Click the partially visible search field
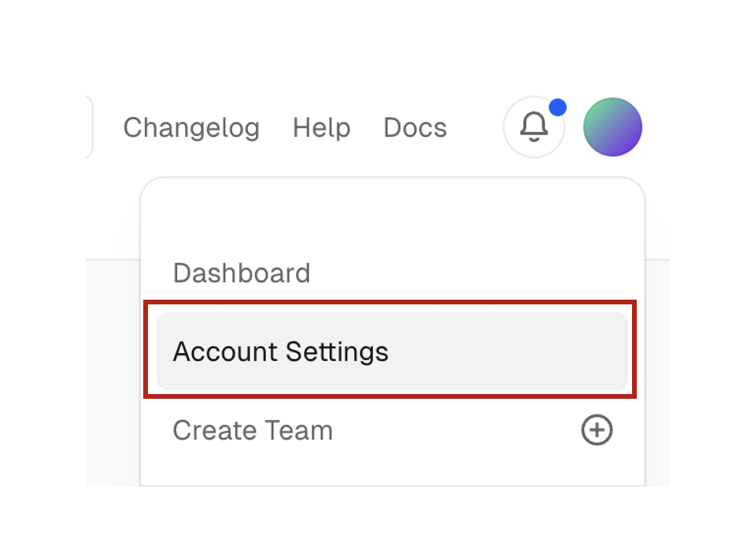Image resolution: width=732 pixels, height=560 pixels. (x=89, y=127)
